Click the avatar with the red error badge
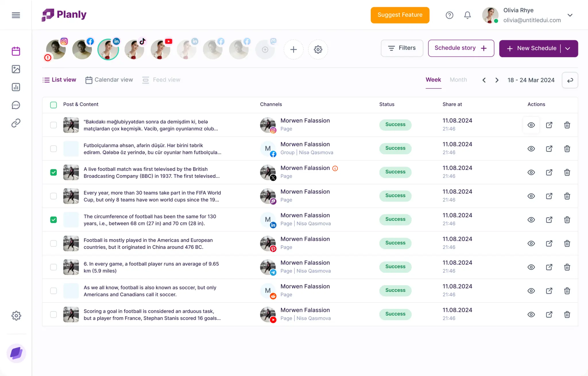Screen dimensions: 588x376 [x=55, y=49]
